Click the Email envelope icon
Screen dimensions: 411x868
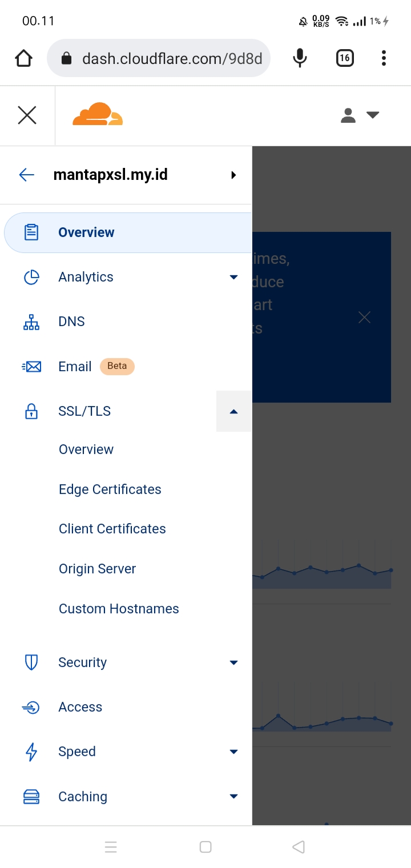click(31, 367)
